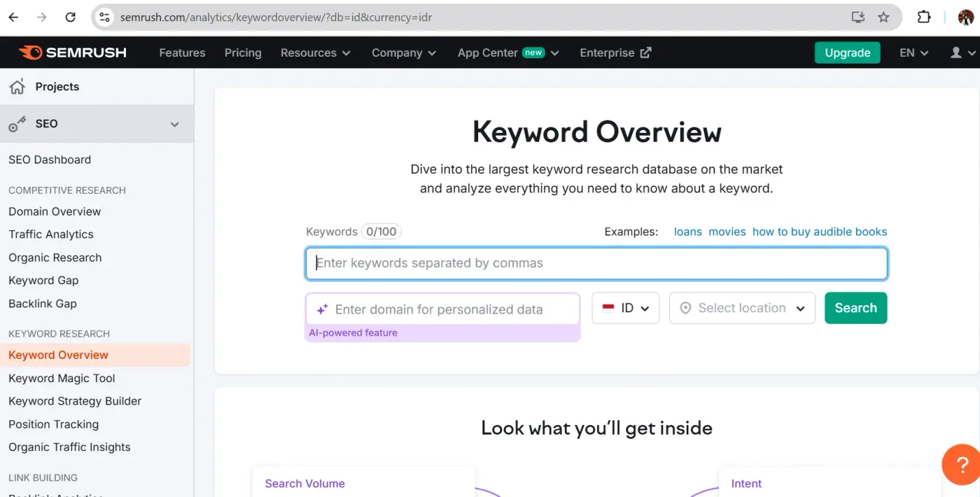This screenshot has height=497, width=980.
Task: Click the install app icon in address bar
Action: [858, 17]
